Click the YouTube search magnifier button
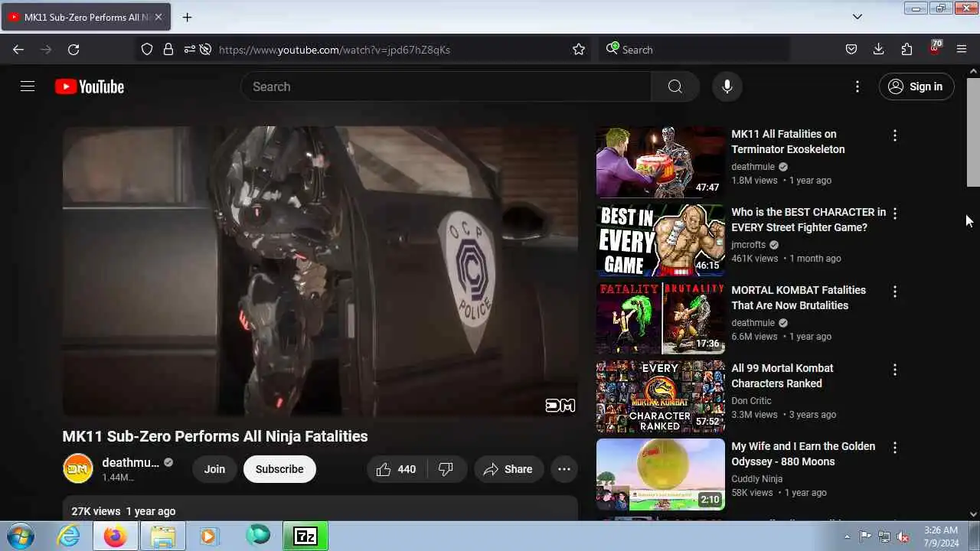The width and height of the screenshot is (980, 551). tap(675, 86)
